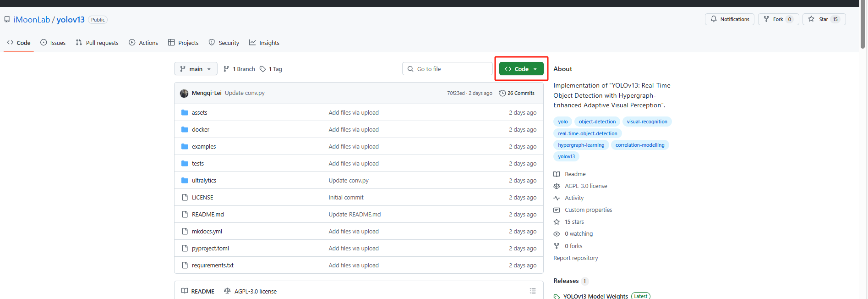The height and width of the screenshot is (299, 868).
Task: Select the hypergraph-learning topic tag
Action: click(581, 145)
